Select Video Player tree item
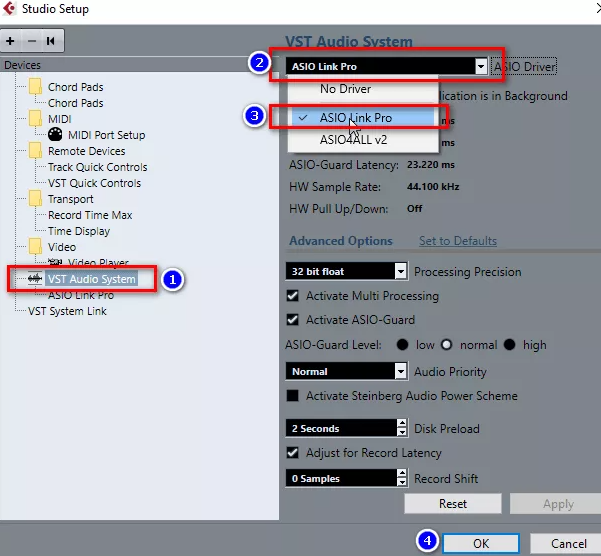This screenshot has width=601, height=556. coord(98,262)
